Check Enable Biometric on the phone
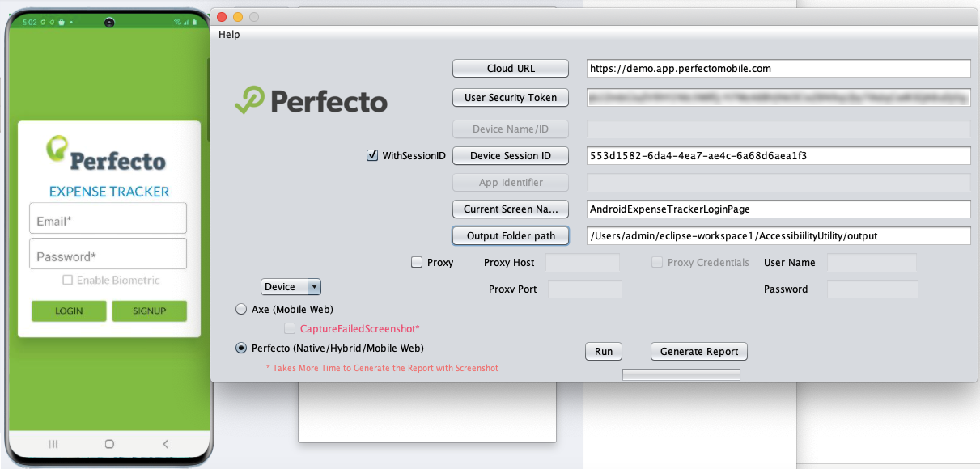 pos(68,281)
